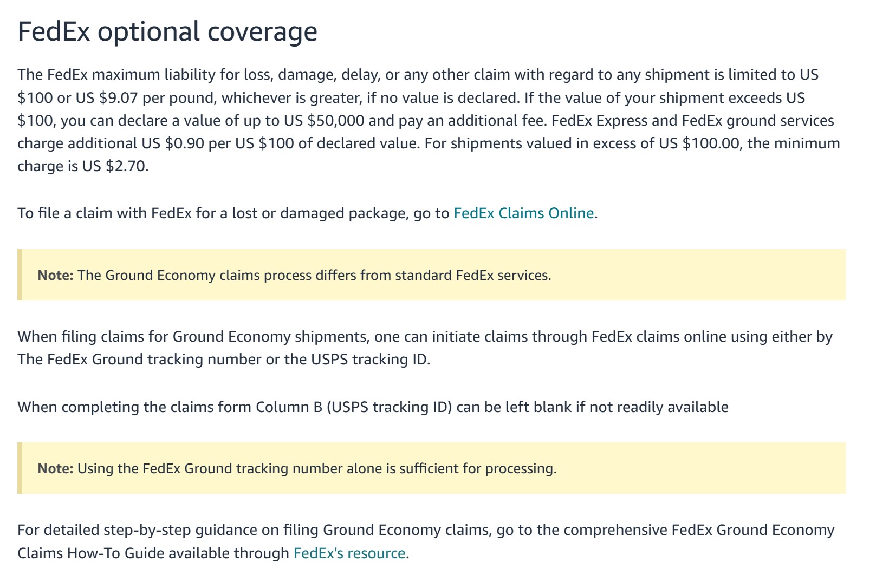Click the 'To file a claim with FedEx' sentence
The height and width of the screenshot is (588, 876).
pos(307,213)
